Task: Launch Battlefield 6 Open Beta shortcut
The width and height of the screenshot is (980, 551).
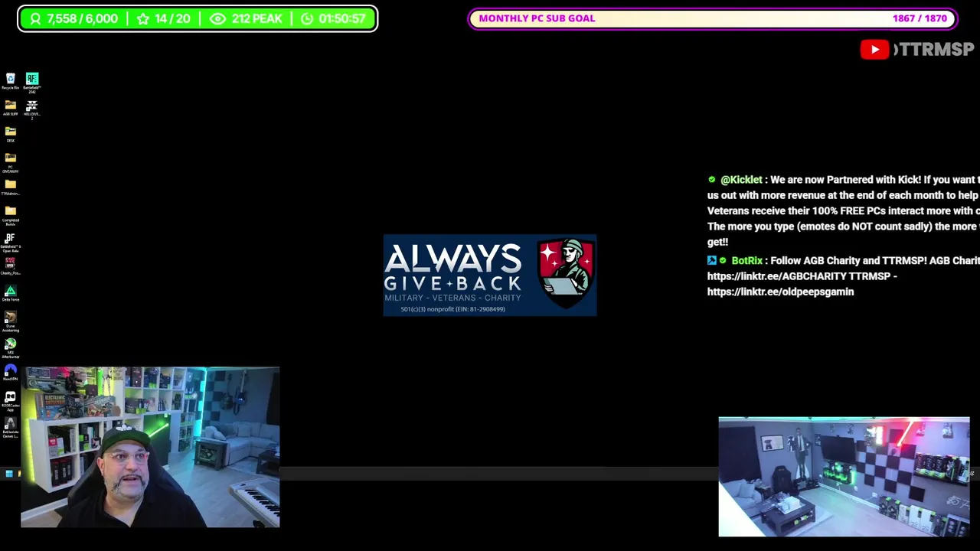Action: click(11, 243)
